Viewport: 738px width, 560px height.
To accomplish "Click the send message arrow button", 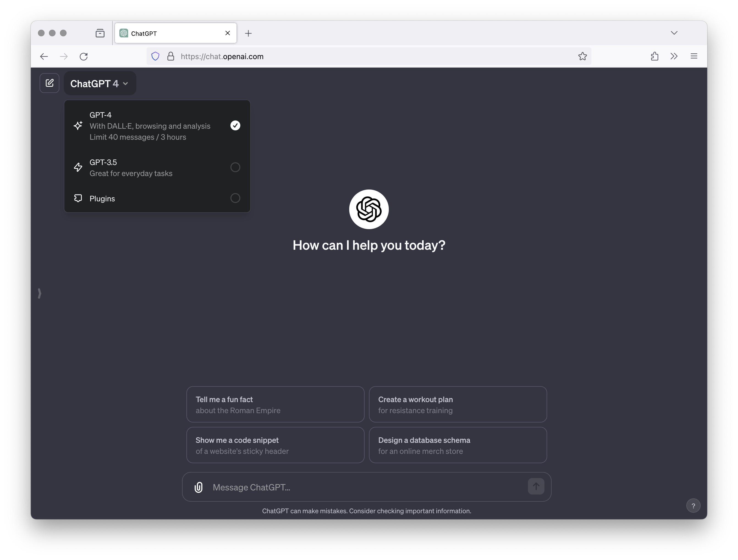I will 536,487.
